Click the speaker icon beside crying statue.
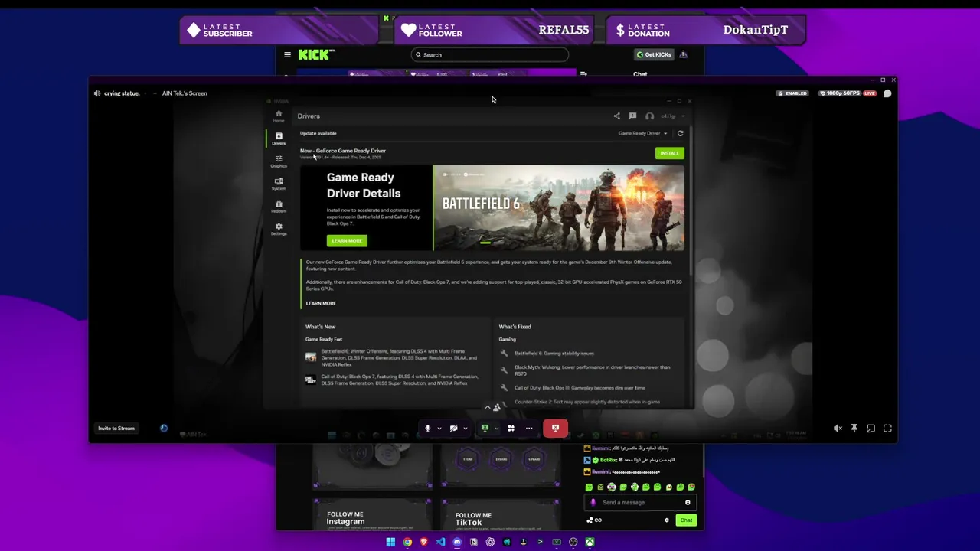The image size is (980, 551). pyautogui.click(x=97, y=93)
